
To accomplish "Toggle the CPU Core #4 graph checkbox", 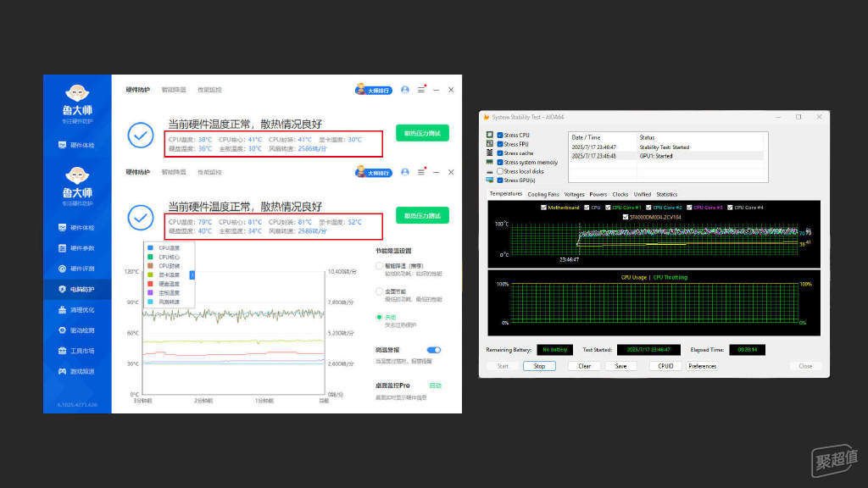I will [730, 208].
